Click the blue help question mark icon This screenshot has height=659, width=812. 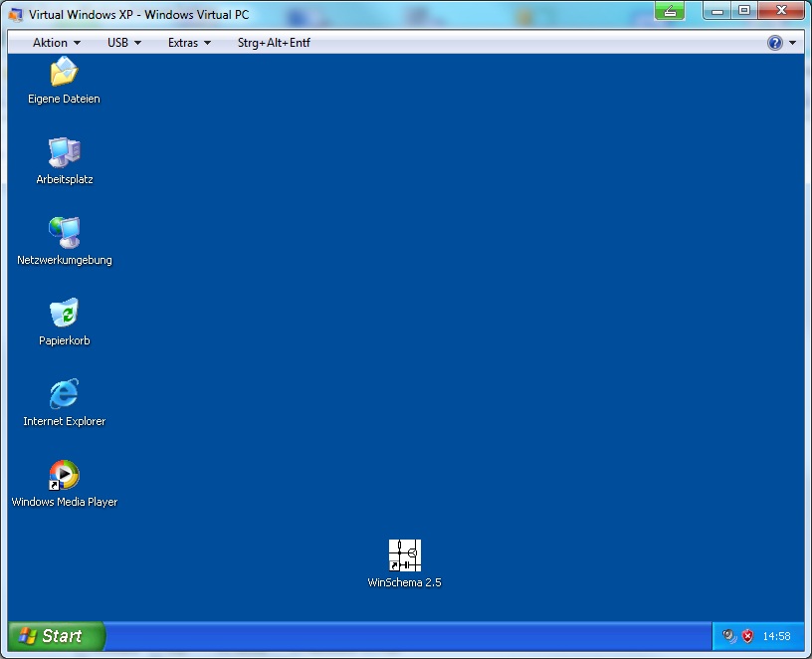point(774,43)
